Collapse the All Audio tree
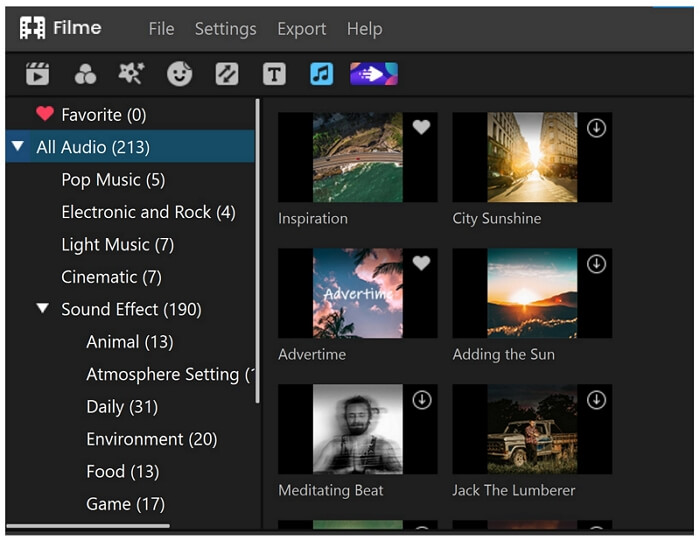Image resolution: width=700 pixels, height=540 pixels. click(18, 147)
